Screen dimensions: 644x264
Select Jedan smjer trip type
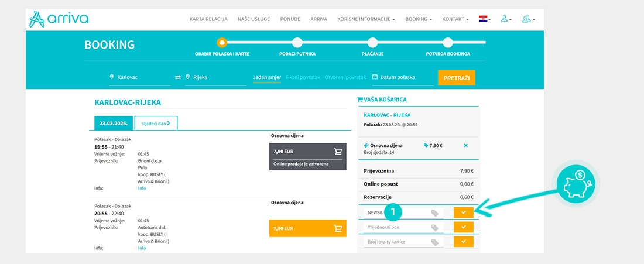tap(267, 77)
